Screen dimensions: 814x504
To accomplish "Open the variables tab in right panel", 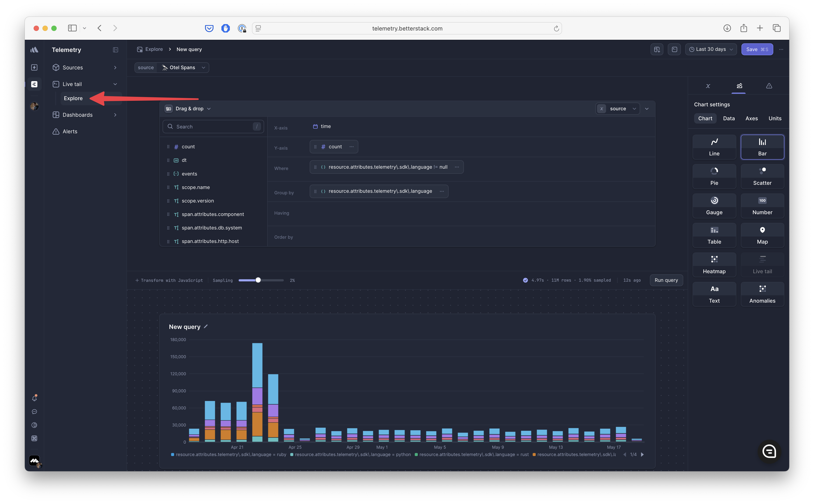I will pyautogui.click(x=708, y=86).
